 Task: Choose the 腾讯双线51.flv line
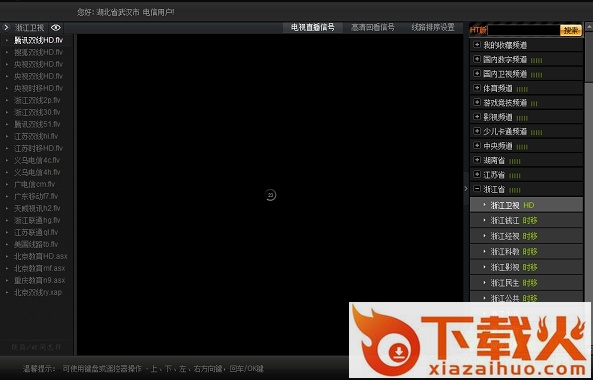pyautogui.click(x=37, y=124)
